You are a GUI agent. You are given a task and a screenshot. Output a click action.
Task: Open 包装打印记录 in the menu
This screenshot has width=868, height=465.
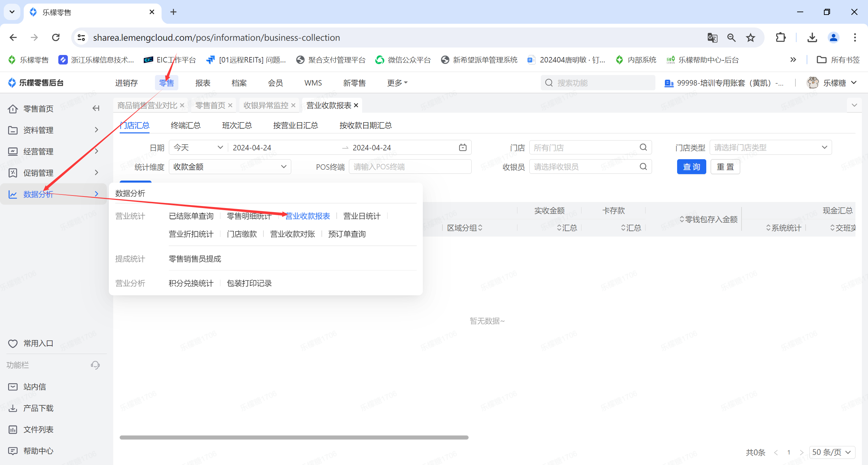pyautogui.click(x=249, y=283)
